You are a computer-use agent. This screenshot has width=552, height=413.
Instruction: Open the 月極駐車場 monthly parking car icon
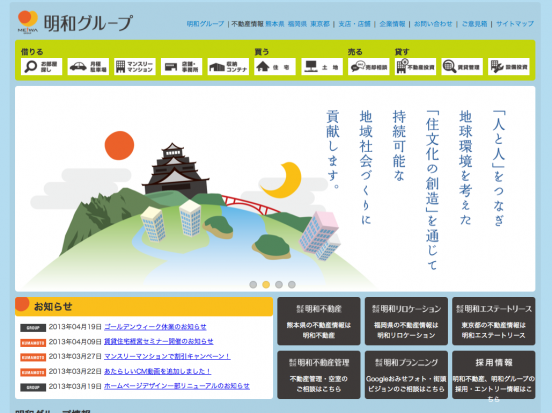[88, 67]
